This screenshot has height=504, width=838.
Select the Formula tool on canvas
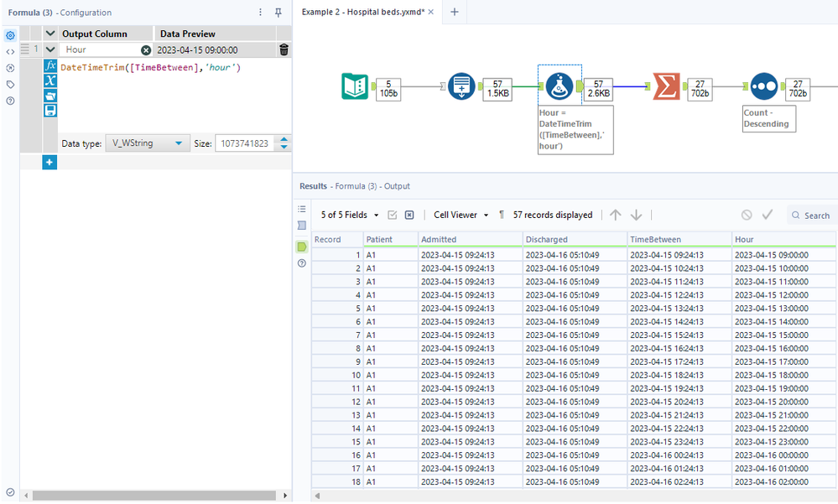click(x=558, y=86)
